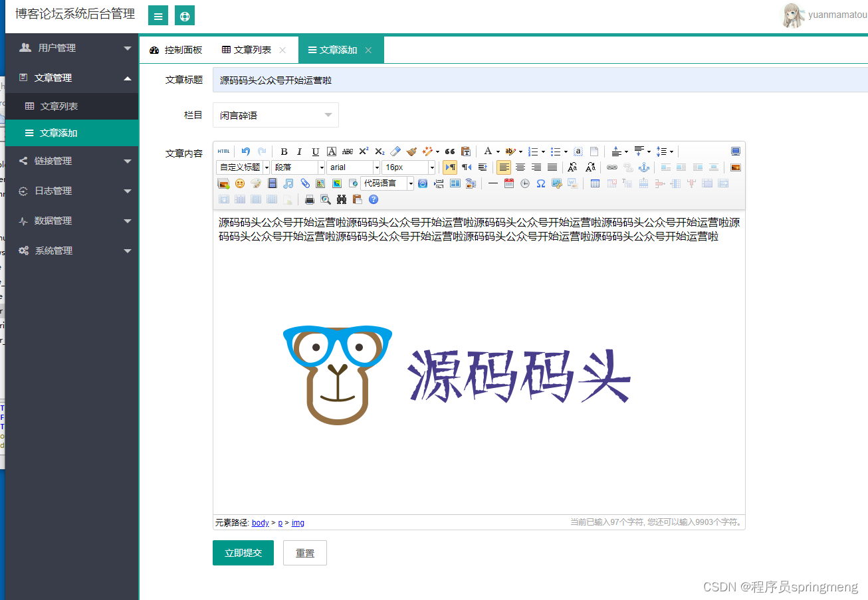Expand the 用户管理 sidebar menu
This screenshot has height=600, width=868.
(72, 48)
